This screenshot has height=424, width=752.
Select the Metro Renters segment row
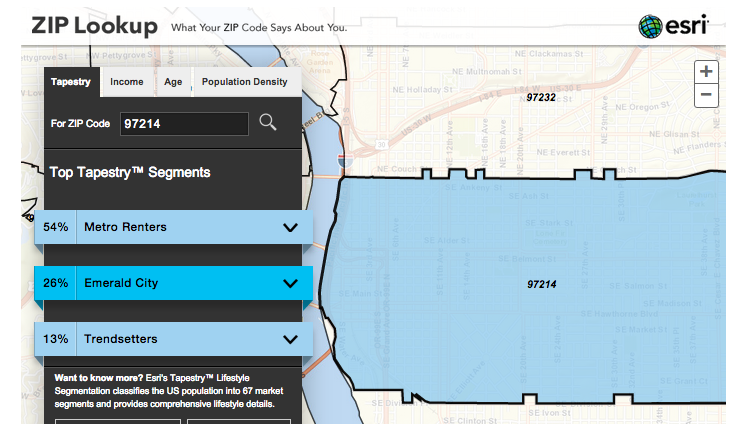pos(174,227)
